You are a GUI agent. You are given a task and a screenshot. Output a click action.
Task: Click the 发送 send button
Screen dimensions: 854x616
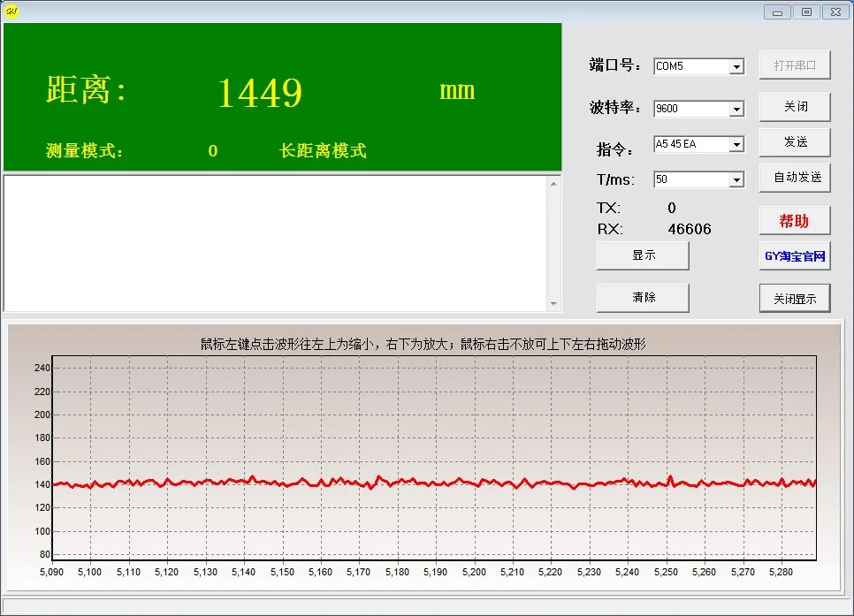pyautogui.click(x=793, y=141)
